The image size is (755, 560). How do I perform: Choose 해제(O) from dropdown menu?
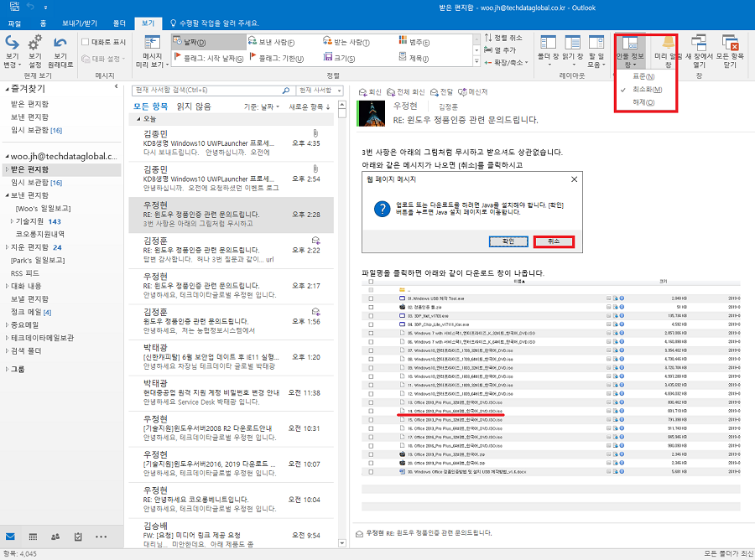pyautogui.click(x=643, y=102)
